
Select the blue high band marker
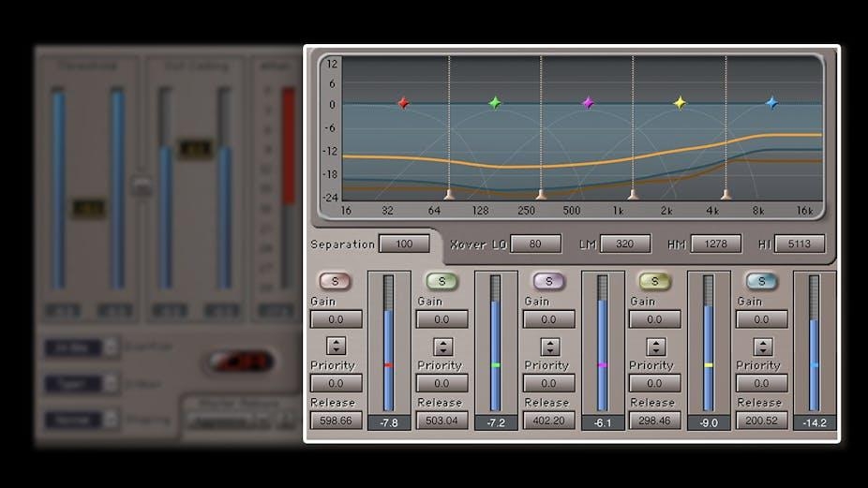pos(771,103)
